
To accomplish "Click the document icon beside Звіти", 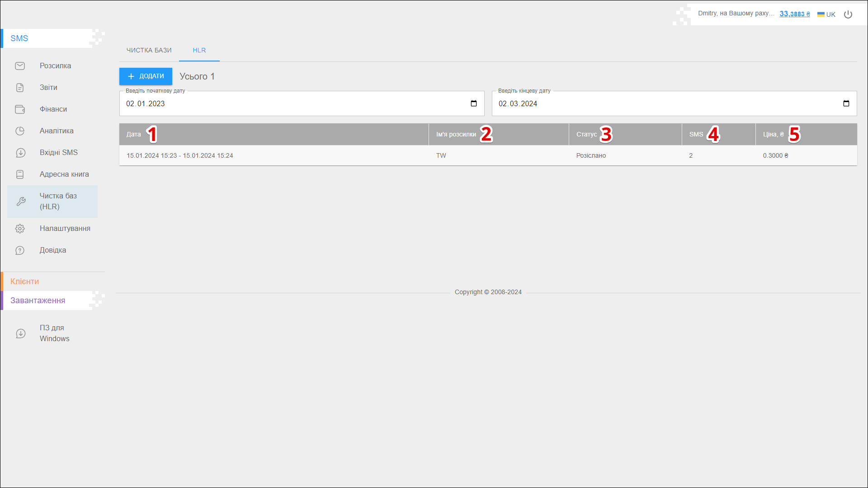I will pos(20,88).
